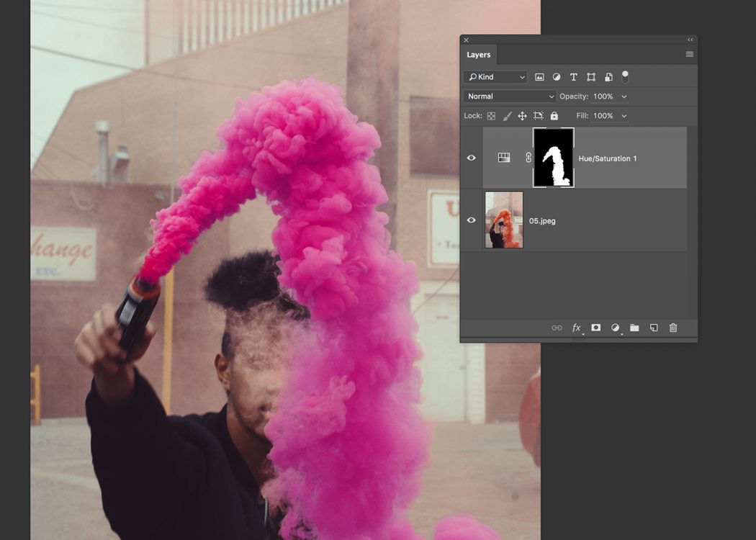Select the Hue/Saturation 1 layer name

tap(608, 158)
